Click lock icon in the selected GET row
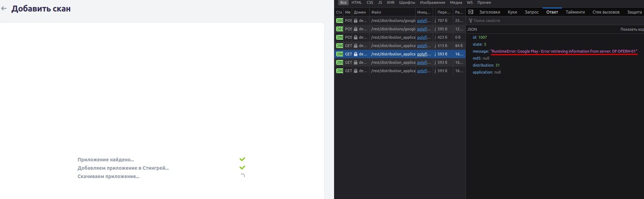The image size is (644, 199). pyautogui.click(x=356, y=54)
